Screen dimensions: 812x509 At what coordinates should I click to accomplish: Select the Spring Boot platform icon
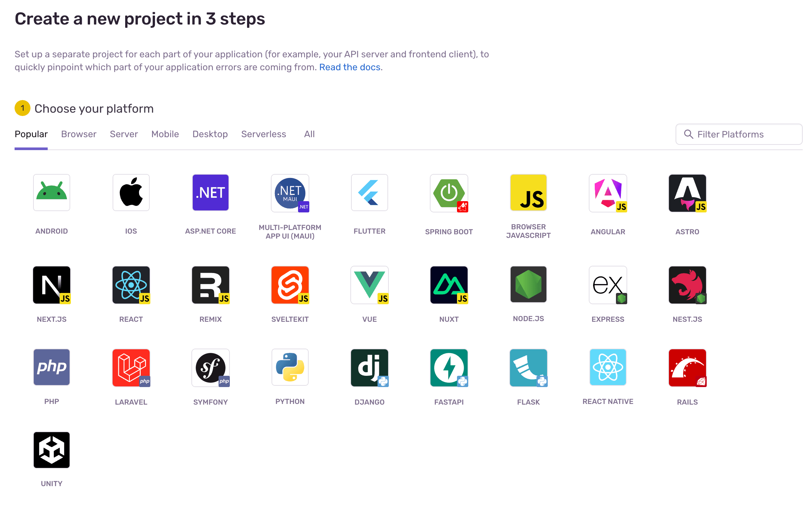[x=449, y=193]
